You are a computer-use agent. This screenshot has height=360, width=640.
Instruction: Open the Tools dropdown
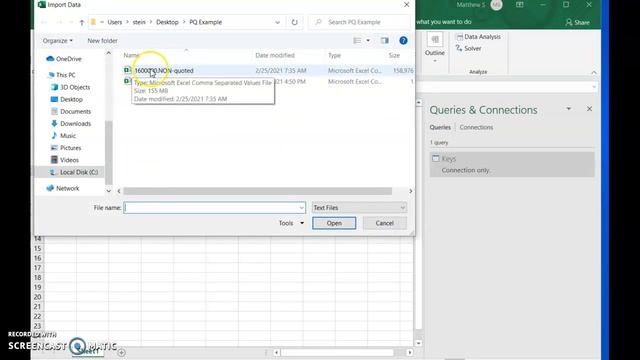point(291,223)
